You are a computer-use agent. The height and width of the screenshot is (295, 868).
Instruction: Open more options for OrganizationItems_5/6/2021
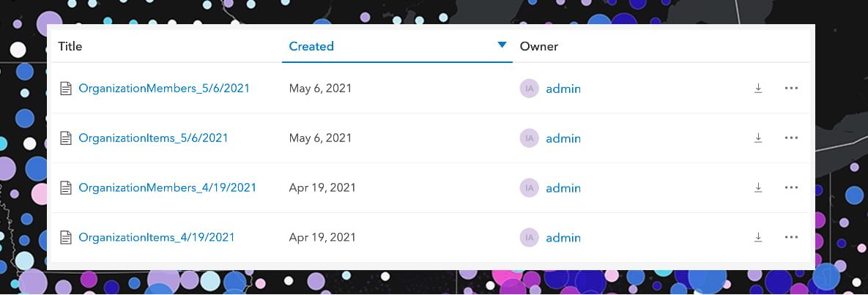click(x=790, y=138)
